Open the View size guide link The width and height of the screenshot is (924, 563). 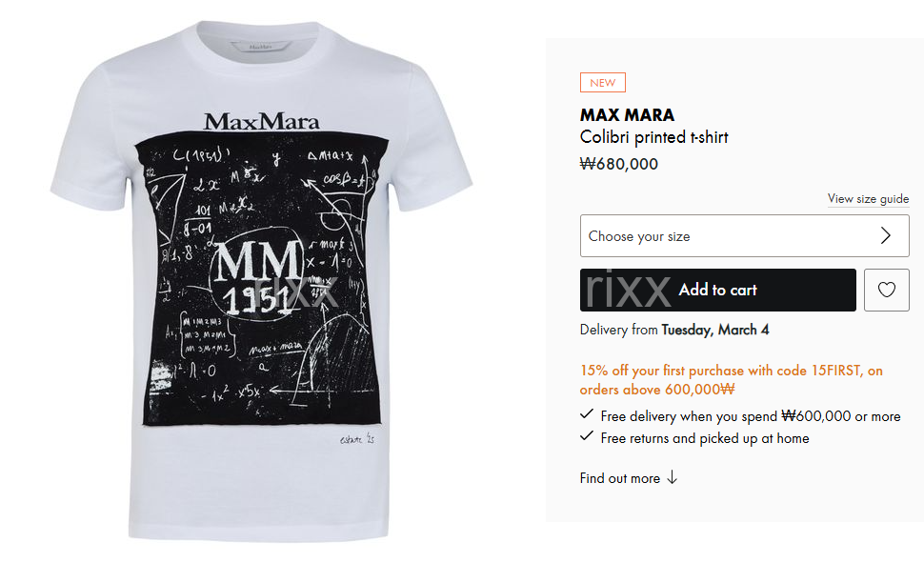[868, 199]
